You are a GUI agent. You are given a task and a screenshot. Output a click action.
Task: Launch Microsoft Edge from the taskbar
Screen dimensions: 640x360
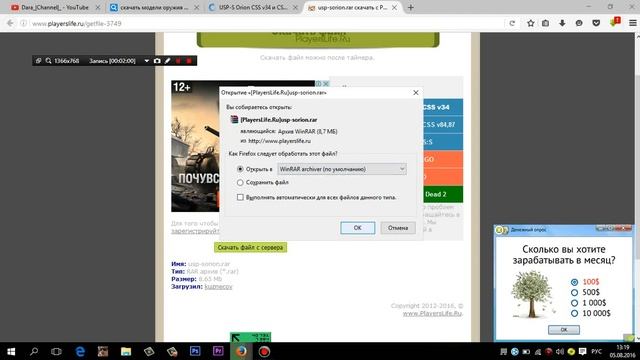pos(80,351)
